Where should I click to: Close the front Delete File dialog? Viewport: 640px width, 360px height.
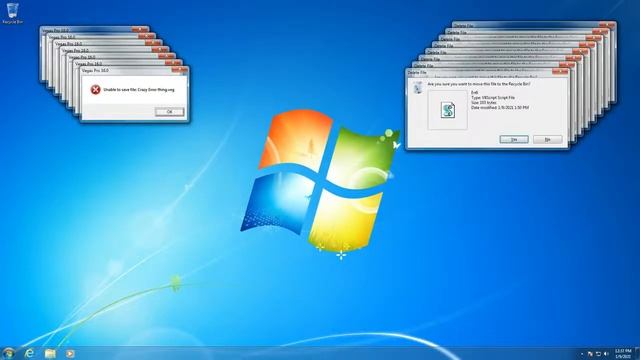(560, 71)
